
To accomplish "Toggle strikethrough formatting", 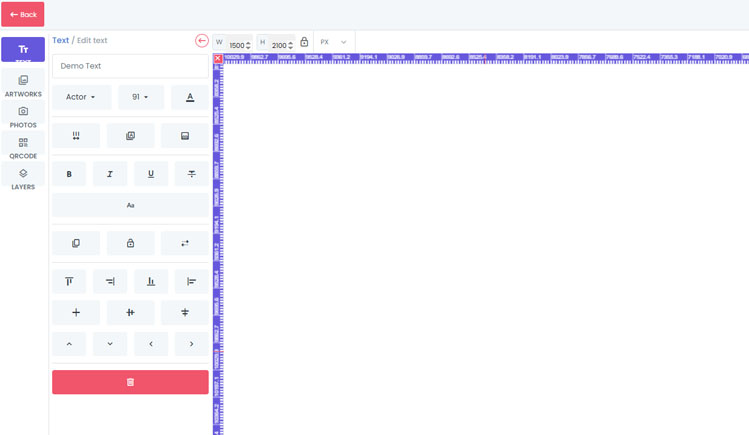I will 192,174.
